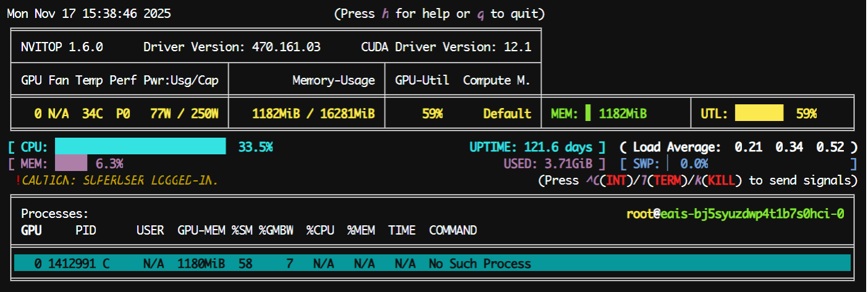Click the PID column header
The width and height of the screenshot is (868, 292).
[x=86, y=230]
